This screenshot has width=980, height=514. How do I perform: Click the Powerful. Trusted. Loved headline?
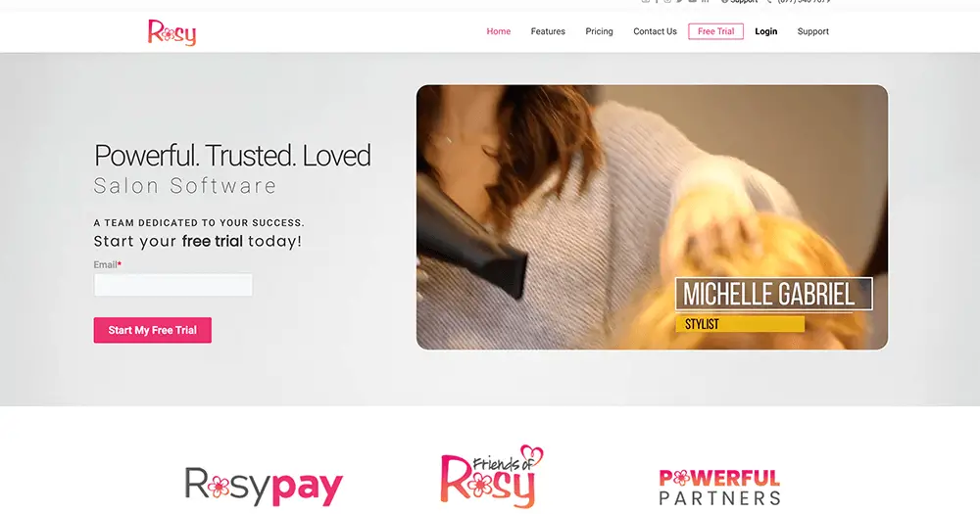tap(232, 156)
